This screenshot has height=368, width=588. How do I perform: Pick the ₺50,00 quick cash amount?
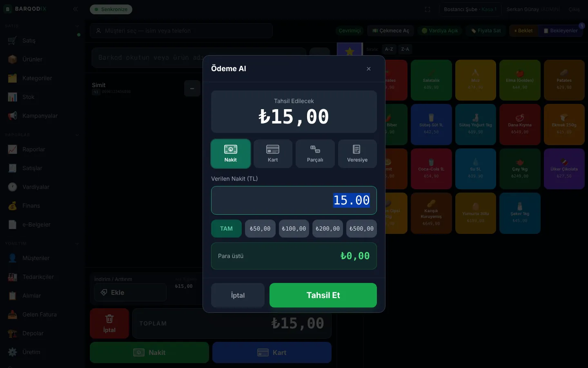point(260,229)
